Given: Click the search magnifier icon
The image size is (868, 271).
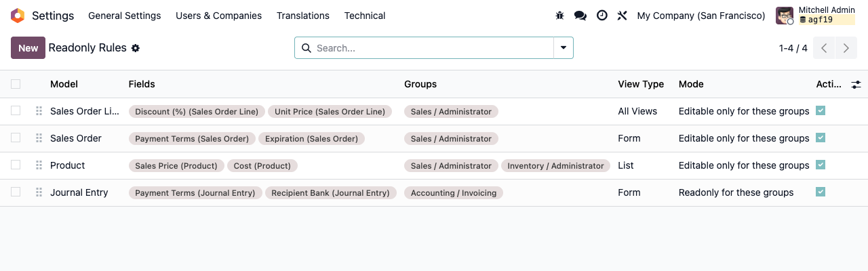Looking at the screenshot, I should coord(306,48).
